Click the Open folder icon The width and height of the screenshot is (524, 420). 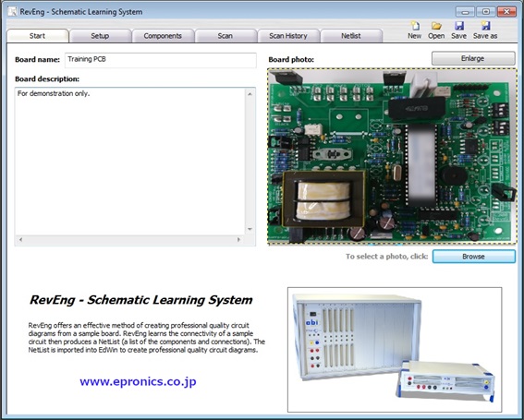[436, 26]
